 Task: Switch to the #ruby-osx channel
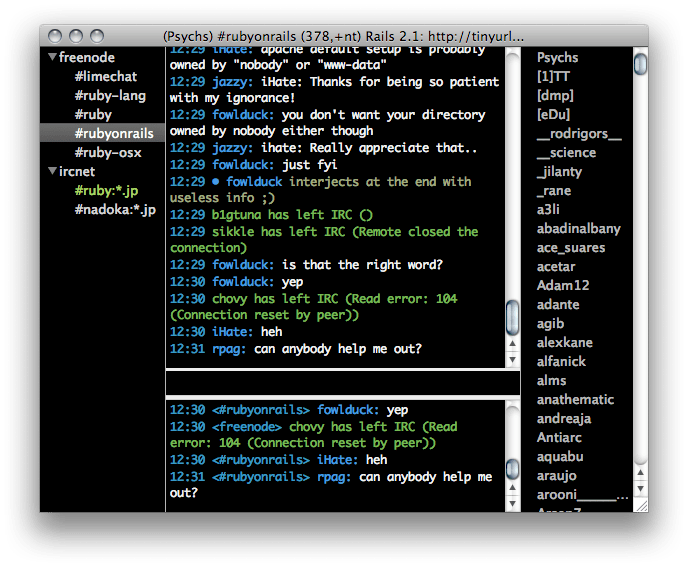tap(108, 152)
